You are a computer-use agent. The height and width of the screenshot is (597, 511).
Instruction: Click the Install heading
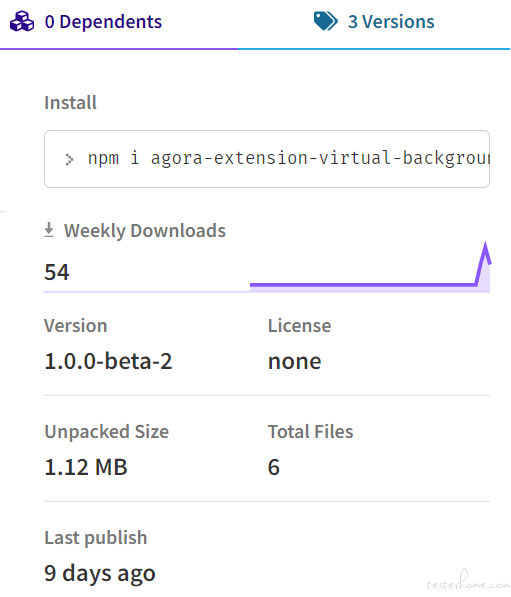[x=70, y=102]
